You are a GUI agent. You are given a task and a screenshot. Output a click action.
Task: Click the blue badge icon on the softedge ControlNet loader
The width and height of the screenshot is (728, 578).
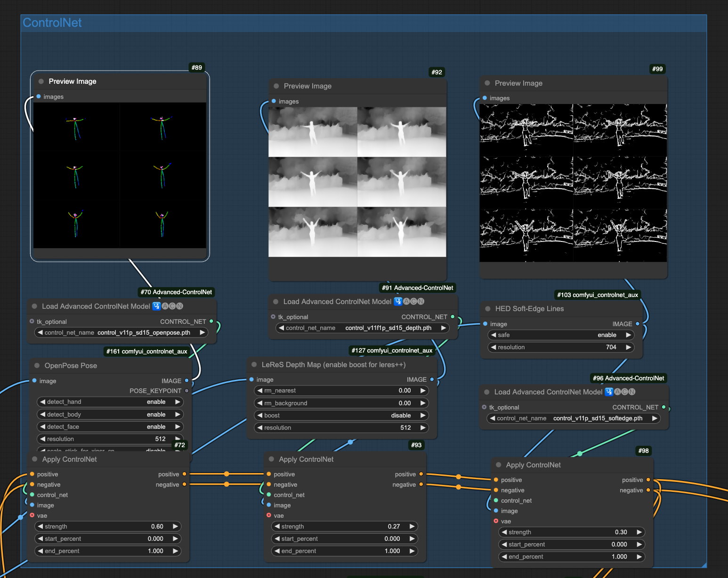point(609,392)
